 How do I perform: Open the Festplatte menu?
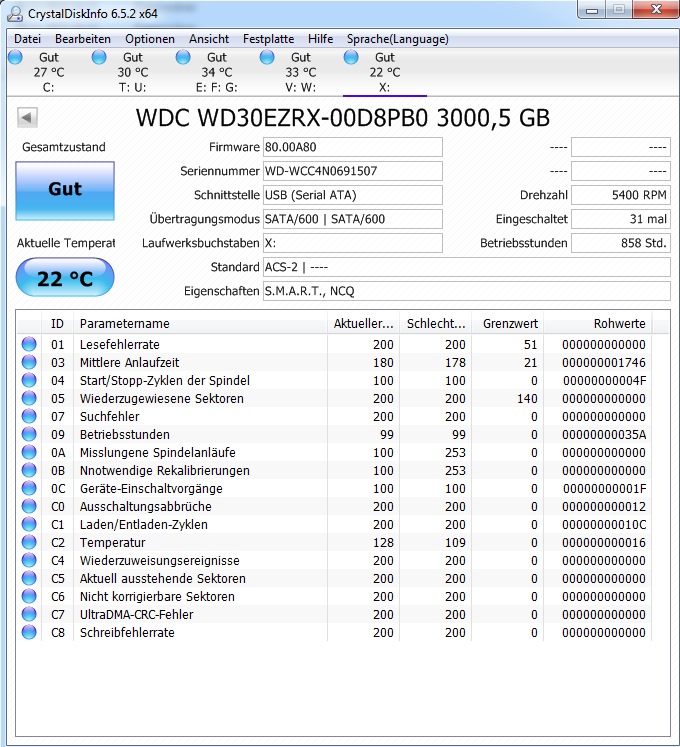[268, 39]
